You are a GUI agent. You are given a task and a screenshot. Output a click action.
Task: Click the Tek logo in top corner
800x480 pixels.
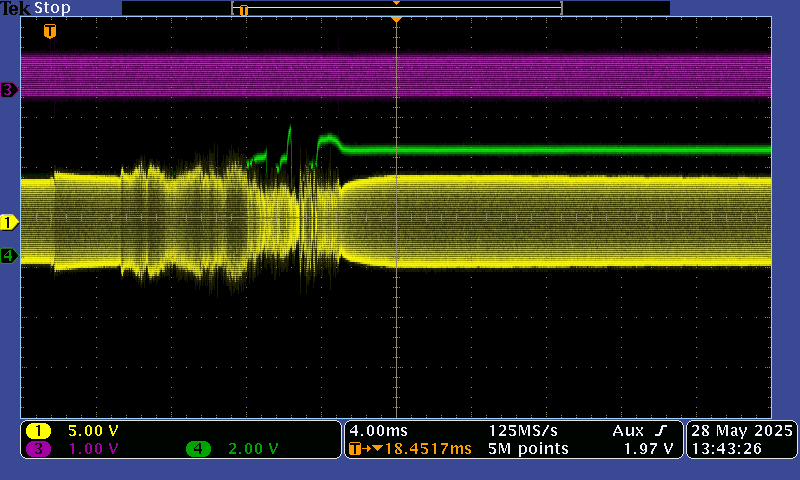[16, 8]
